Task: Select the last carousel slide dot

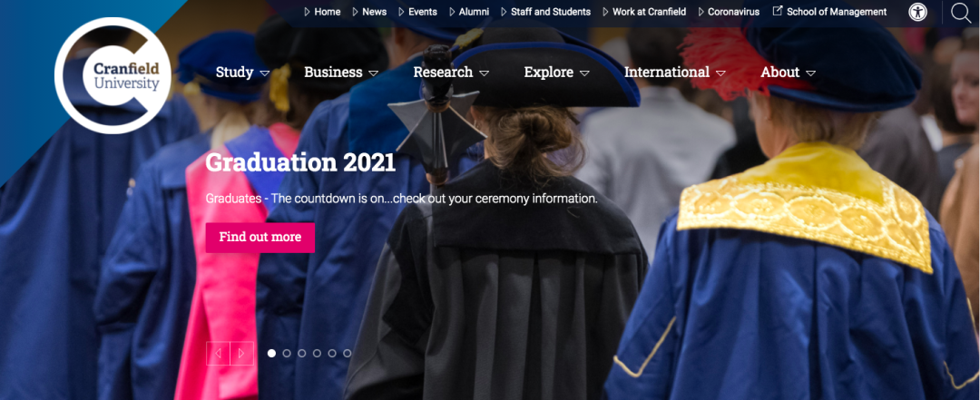Action: tap(347, 353)
